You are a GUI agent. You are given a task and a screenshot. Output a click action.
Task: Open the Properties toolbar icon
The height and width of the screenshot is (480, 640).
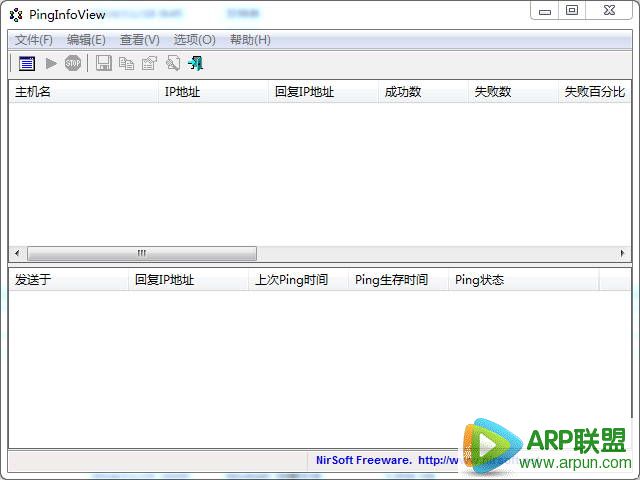point(149,63)
